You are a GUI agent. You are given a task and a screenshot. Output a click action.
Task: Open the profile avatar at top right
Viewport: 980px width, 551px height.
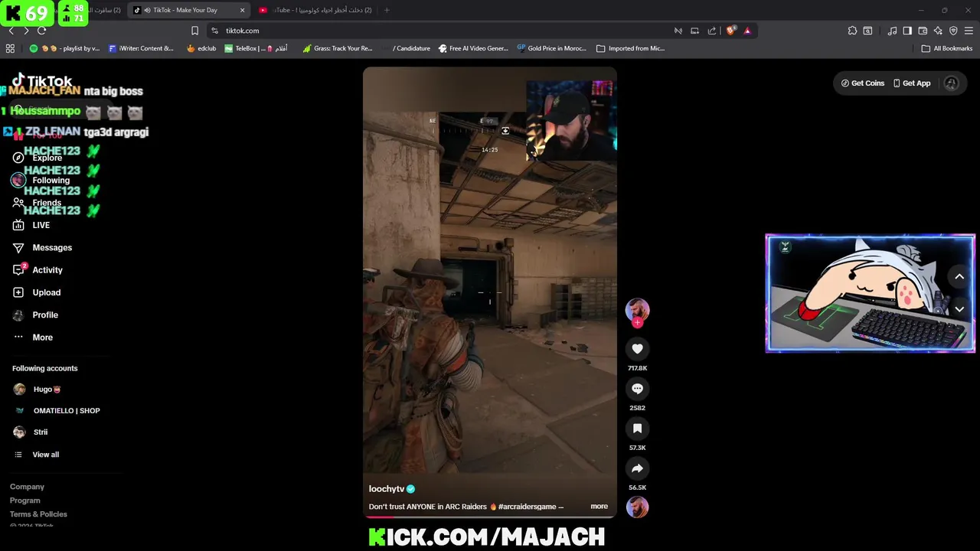point(951,83)
